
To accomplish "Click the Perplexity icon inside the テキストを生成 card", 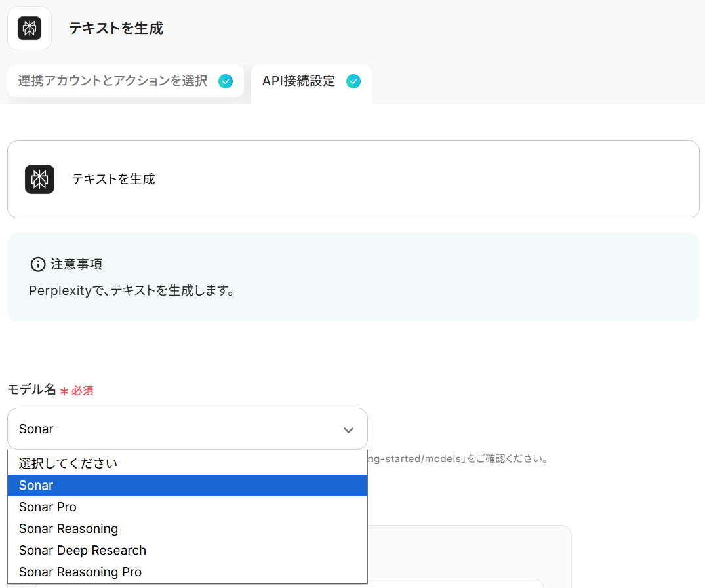I will pyautogui.click(x=39, y=179).
